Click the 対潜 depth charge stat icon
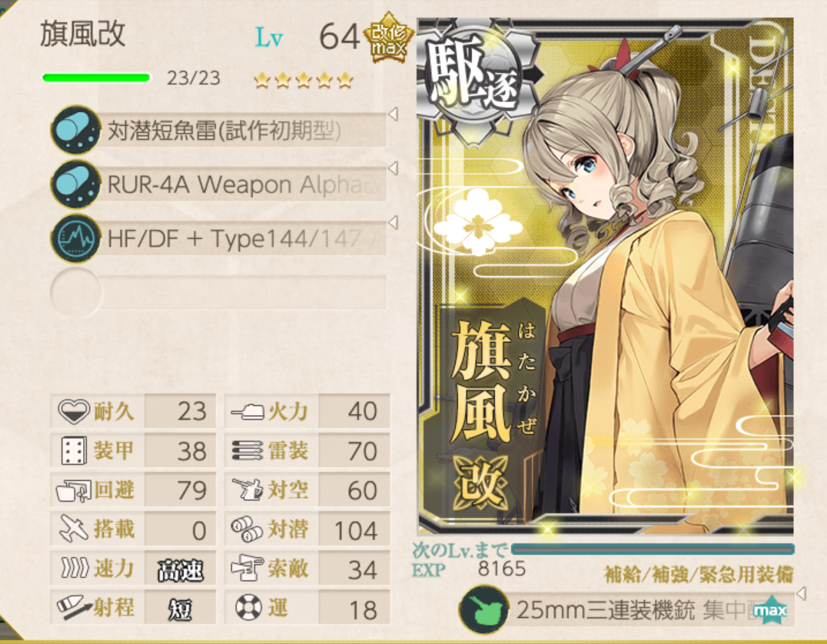 (x=246, y=529)
